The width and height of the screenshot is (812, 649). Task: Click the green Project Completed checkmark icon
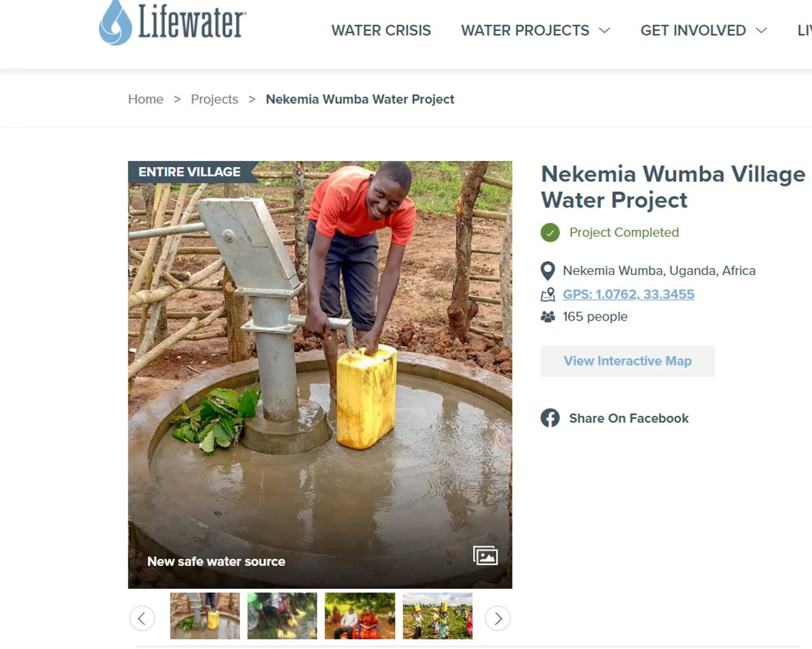[x=550, y=232]
